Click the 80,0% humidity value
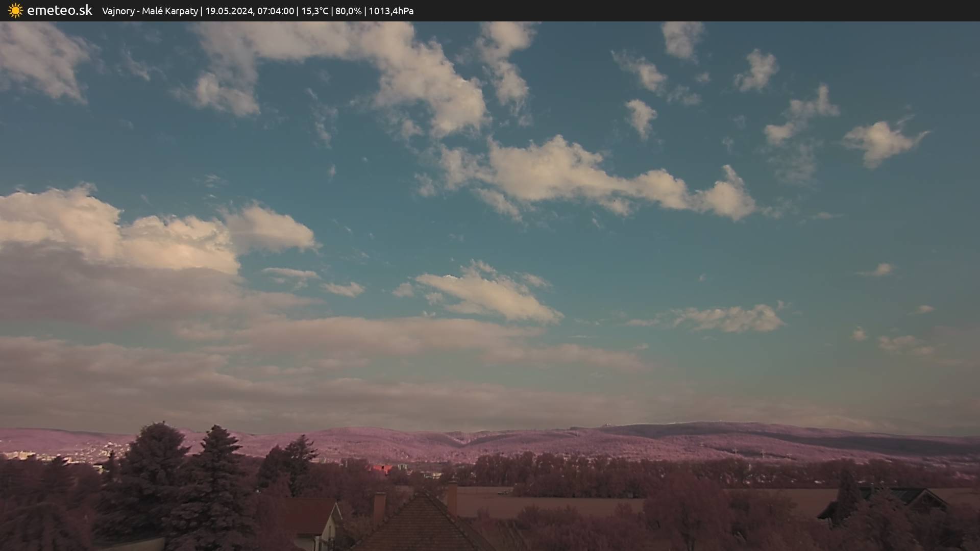This screenshot has width=980, height=551. [x=348, y=11]
